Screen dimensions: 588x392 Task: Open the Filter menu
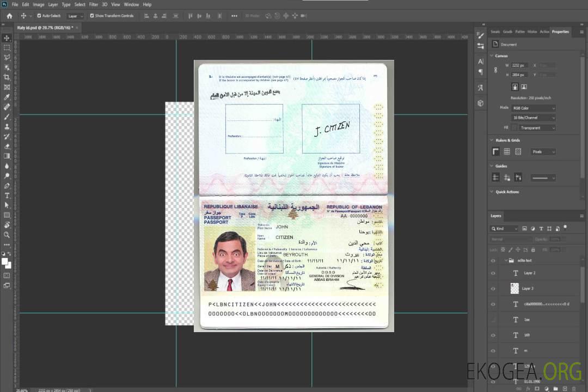94,4
